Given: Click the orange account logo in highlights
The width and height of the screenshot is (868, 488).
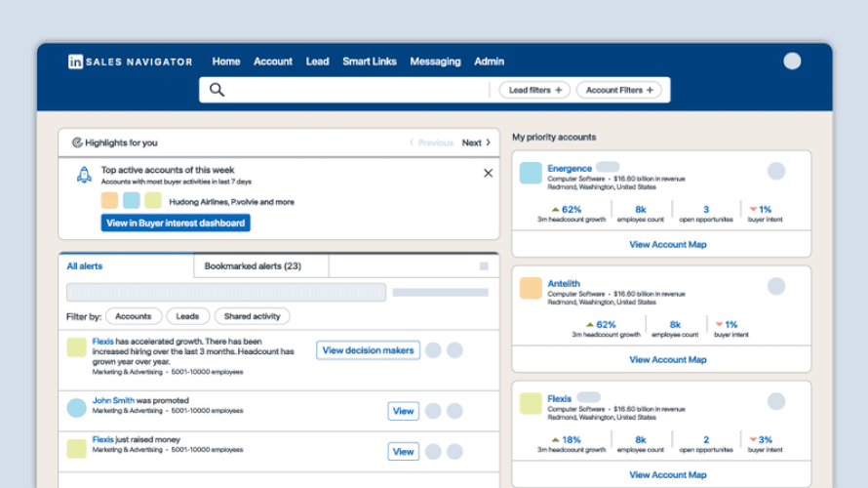Looking at the screenshot, I should pyautogui.click(x=109, y=200).
